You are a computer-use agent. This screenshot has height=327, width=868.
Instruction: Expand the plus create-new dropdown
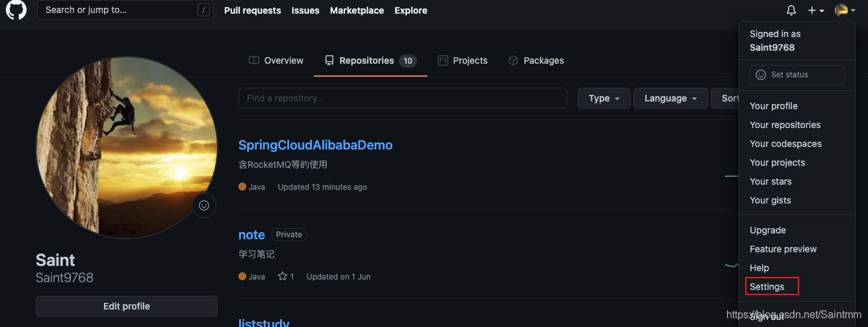(815, 10)
